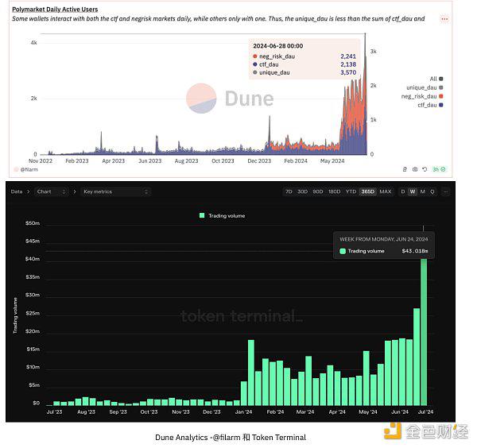Select monthly granularity M
Image resolution: width=477 pixels, height=448 pixels.
423,191
